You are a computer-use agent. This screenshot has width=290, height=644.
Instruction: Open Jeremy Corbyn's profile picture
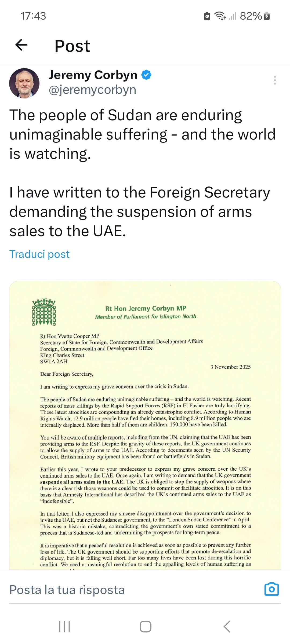click(24, 83)
